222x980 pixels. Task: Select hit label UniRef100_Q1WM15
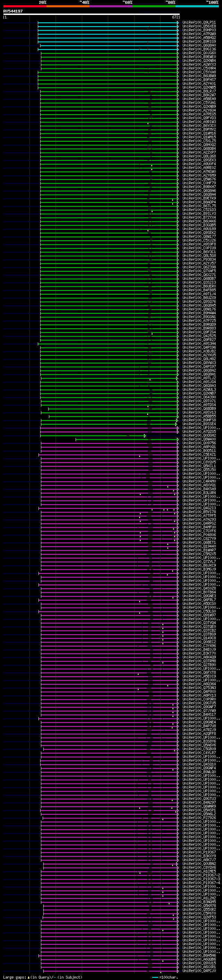(199, 137)
